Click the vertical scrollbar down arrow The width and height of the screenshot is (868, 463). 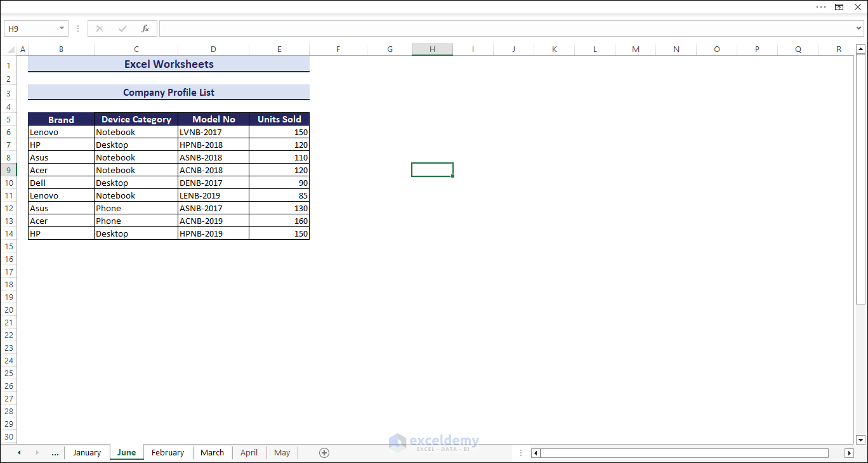pyautogui.click(x=861, y=440)
